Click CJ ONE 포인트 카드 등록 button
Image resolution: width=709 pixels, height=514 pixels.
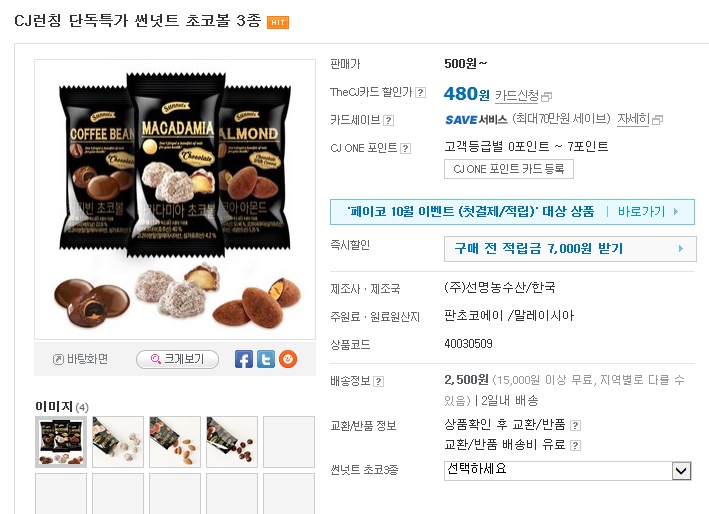click(x=509, y=169)
